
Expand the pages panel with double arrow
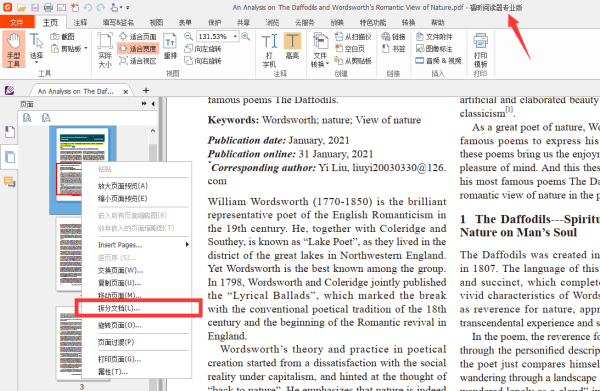tap(144, 104)
